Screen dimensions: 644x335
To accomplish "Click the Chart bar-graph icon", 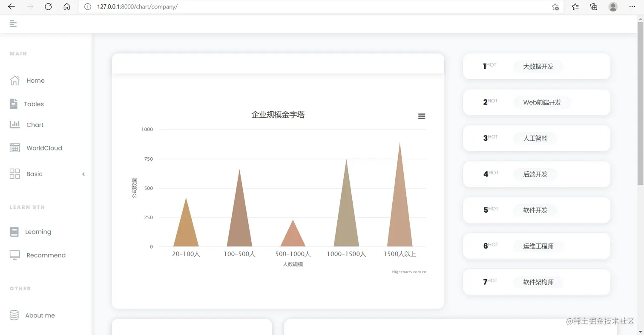I will [14, 124].
